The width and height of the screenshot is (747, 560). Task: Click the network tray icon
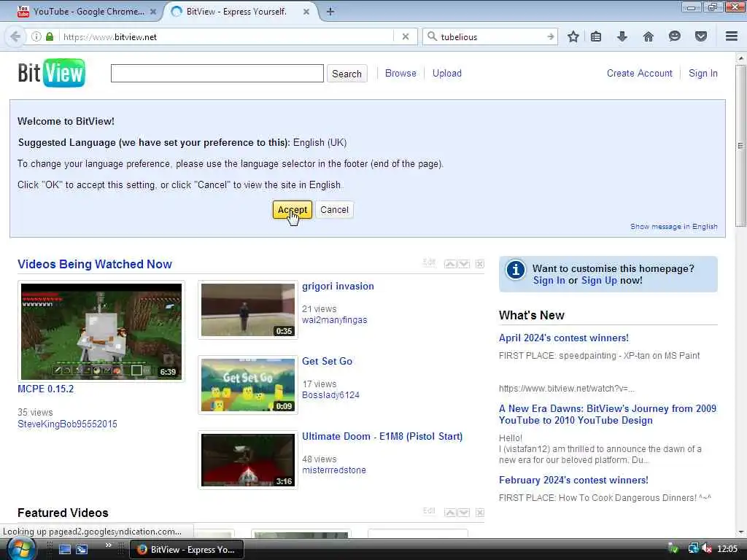tap(693, 549)
